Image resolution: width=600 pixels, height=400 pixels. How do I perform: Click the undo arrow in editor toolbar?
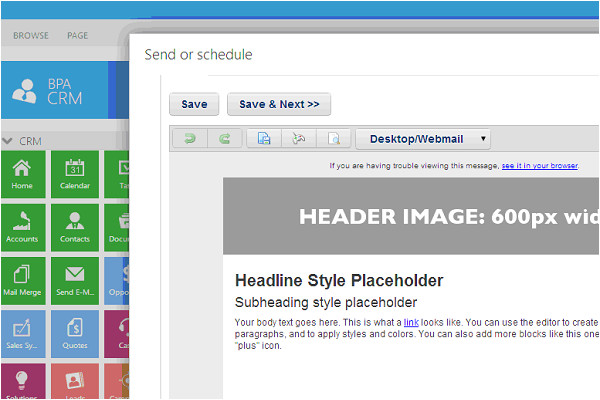coord(190,139)
